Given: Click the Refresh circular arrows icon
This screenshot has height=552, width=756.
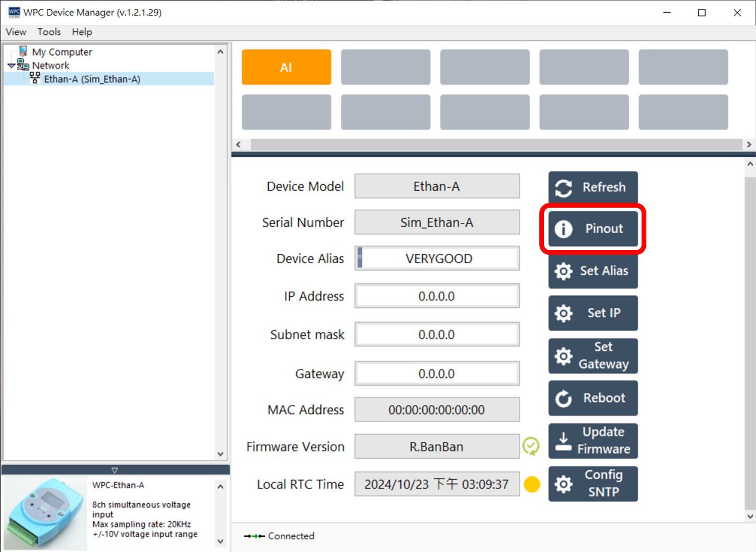Looking at the screenshot, I should click(563, 188).
